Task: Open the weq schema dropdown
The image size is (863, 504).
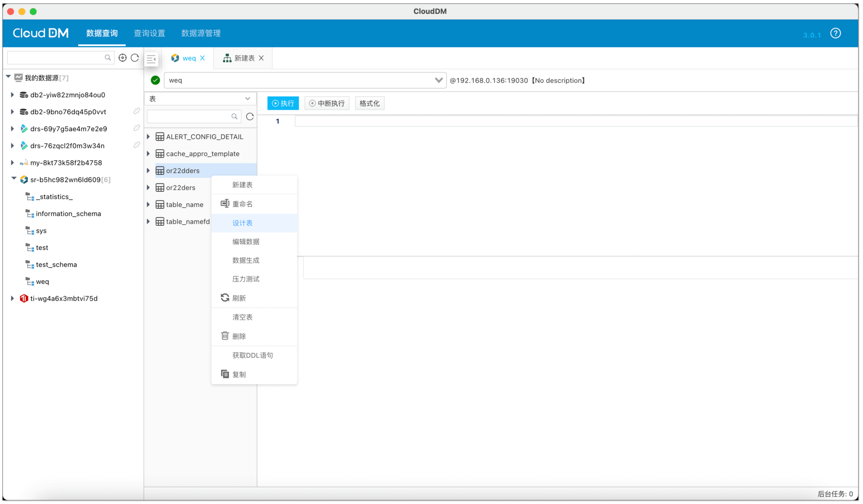Action: [438, 80]
